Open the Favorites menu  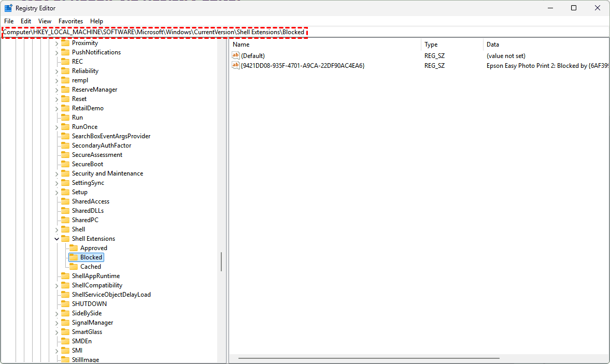pyautogui.click(x=70, y=21)
